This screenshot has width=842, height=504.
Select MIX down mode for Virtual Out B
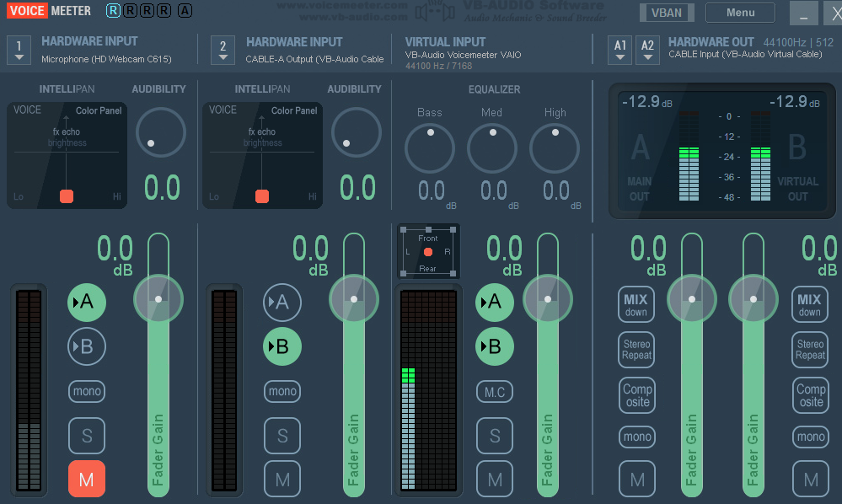click(810, 305)
